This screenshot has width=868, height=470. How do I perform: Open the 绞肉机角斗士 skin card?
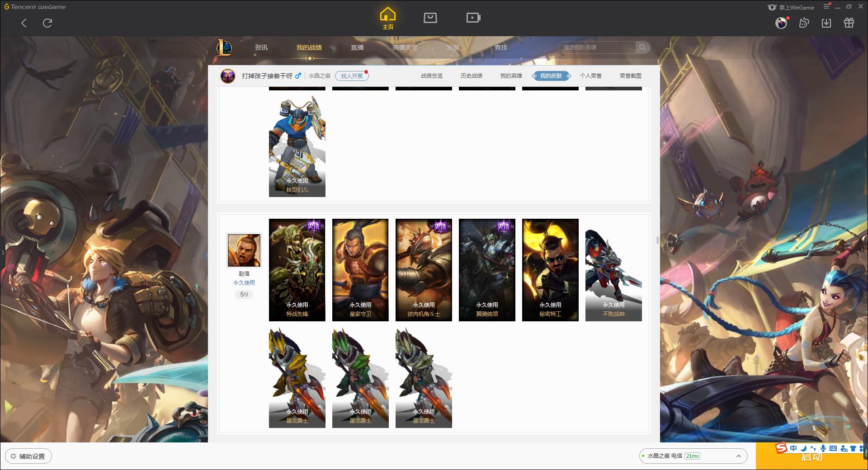pyautogui.click(x=424, y=270)
